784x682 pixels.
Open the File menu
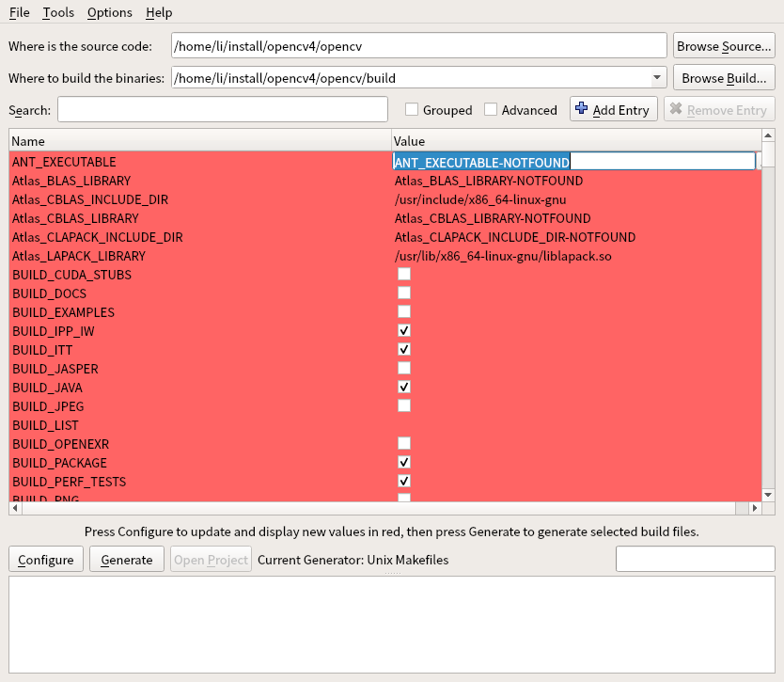pyautogui.click(x=19, y=12)
